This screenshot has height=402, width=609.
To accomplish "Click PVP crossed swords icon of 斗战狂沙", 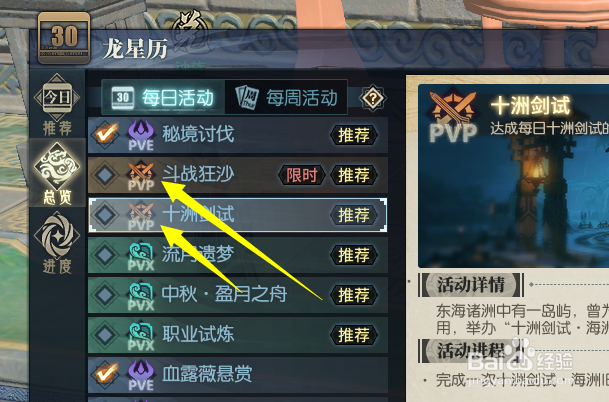I will point(141,176).
